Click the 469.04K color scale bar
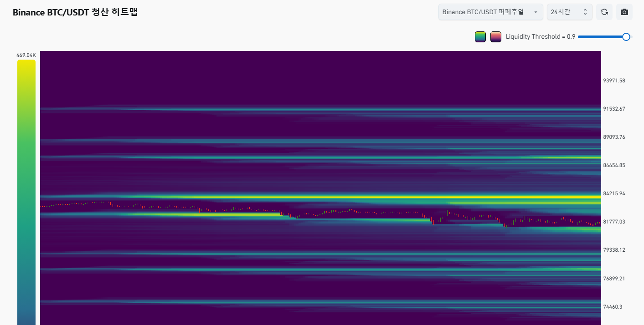Image resolution: width=644 pixels, height=325 pixels. [26, 192]
